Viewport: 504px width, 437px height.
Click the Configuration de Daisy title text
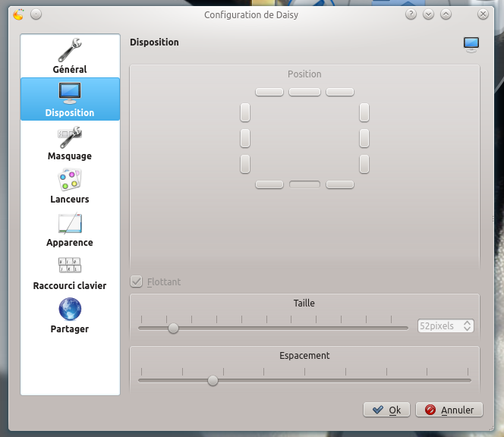(251, 14)
